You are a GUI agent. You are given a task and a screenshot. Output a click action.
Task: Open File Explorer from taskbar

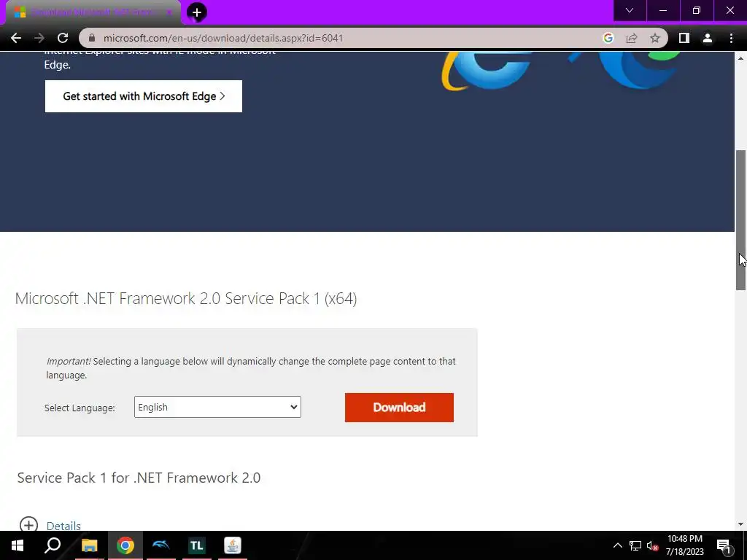coord(89,545)
